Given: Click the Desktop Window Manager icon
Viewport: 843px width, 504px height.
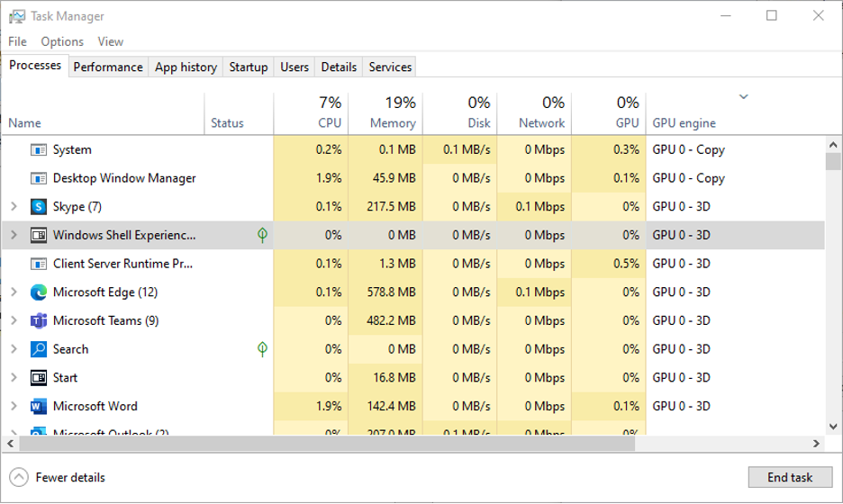Looking at the screenshot, I should click(x=38, y=178).
